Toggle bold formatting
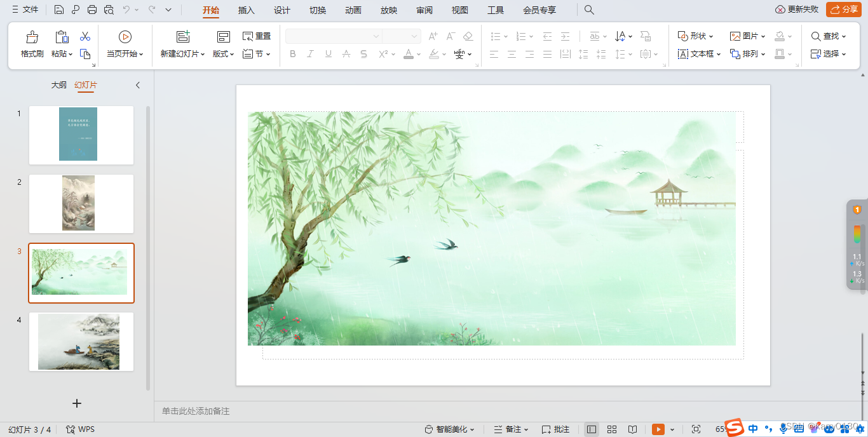The height and width of the screenshot is (437, 868). pyautogui.click(x=292, y=54)
